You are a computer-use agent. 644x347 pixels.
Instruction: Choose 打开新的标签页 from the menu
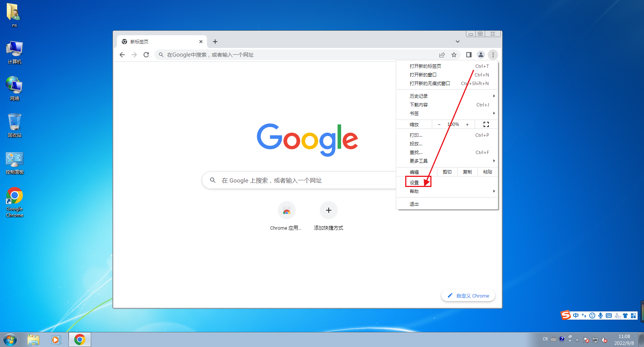[447, 66]
